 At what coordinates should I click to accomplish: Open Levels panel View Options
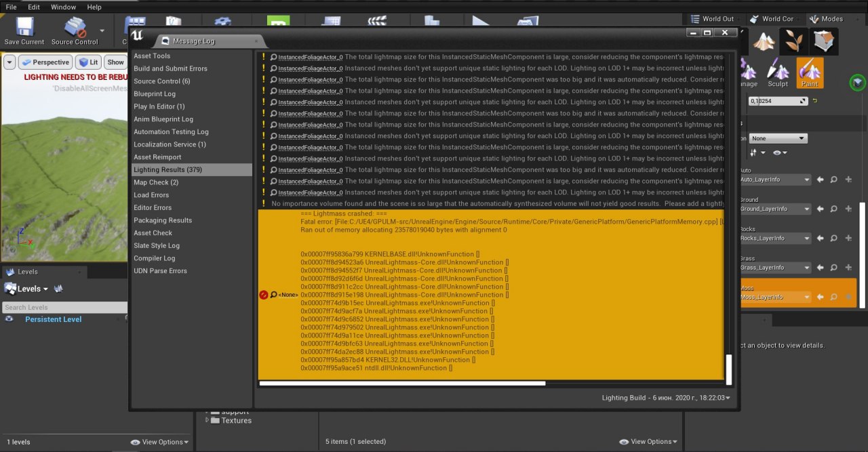click(159, 442)
